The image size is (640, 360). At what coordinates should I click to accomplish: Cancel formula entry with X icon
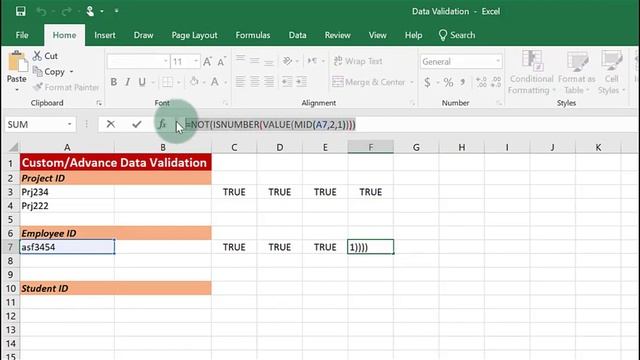click(111, 124)
